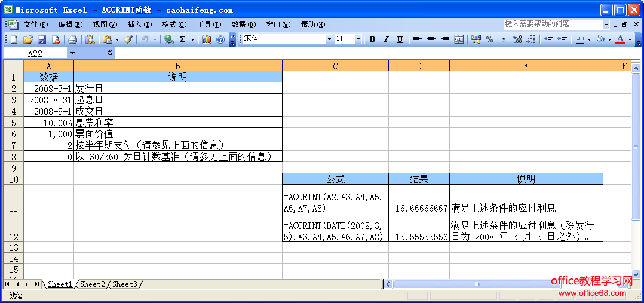Open Excel Help question mark icon

pos(220,39)
